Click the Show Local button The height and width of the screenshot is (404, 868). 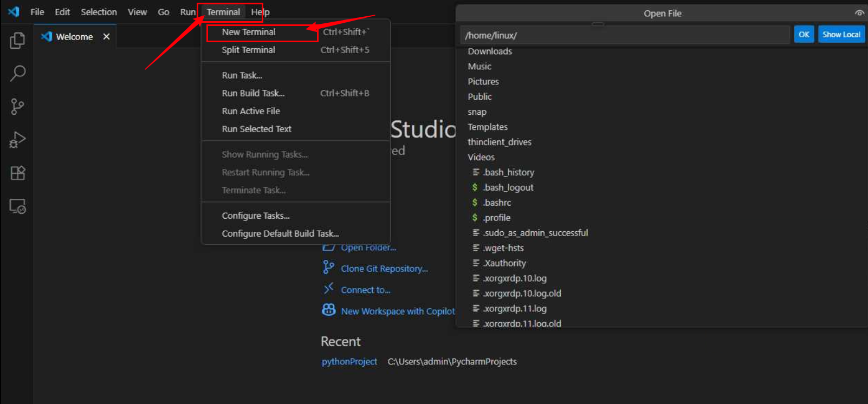pos(841,35)
